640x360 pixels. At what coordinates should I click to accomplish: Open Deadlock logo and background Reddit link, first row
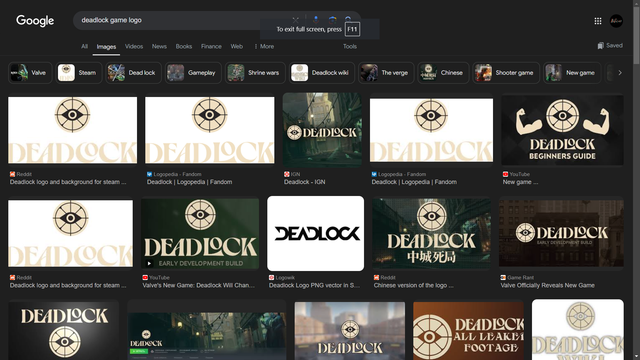(68, 182)
